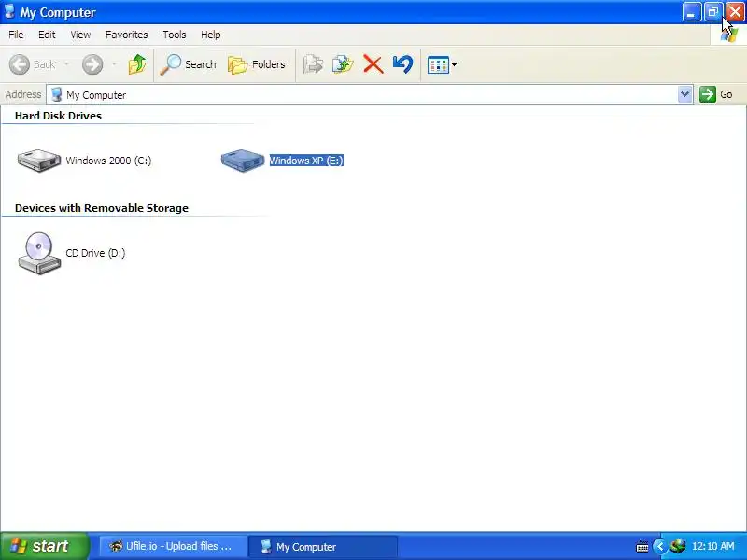The height and width of the screenshot is (560, 747).
Task: Select the Windows XP (E:) drive icon
Action: 243,161
